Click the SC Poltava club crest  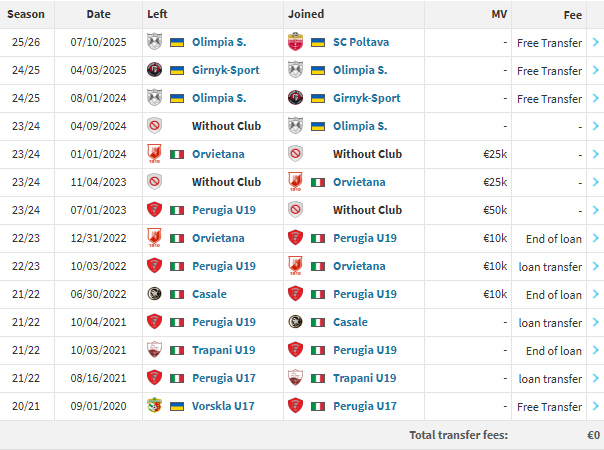(x=295, y=42)
